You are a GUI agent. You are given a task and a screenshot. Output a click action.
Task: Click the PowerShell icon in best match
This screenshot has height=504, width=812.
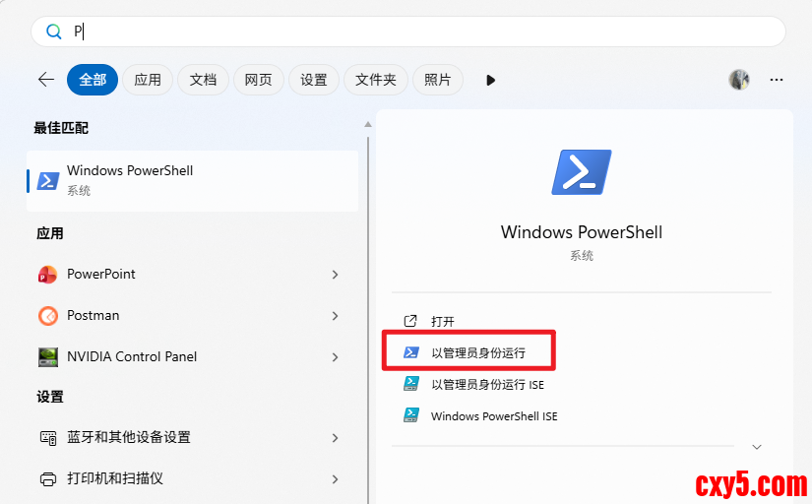click(48, 181)
